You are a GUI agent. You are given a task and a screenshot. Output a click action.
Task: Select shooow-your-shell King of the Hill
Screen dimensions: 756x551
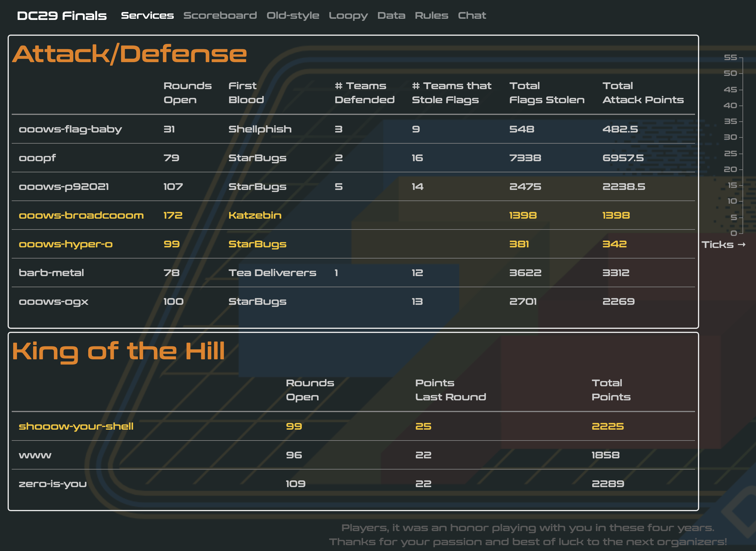pos(76,426)
